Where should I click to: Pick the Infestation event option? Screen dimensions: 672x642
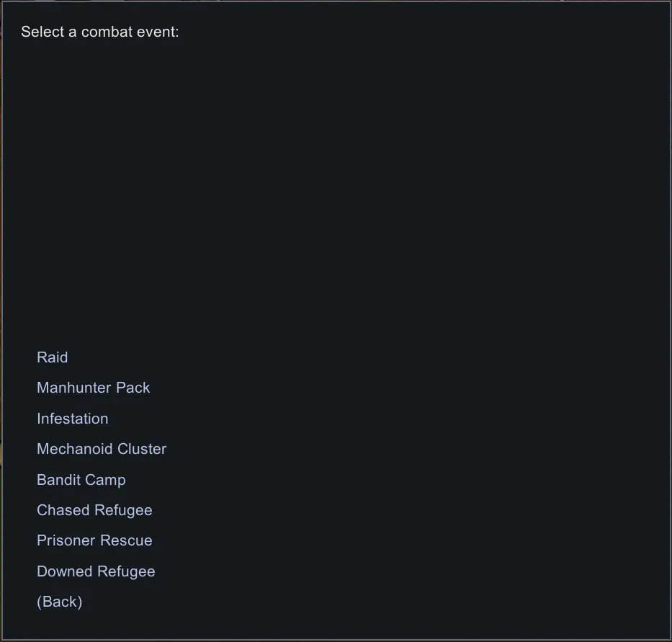[x=73, y=419]
